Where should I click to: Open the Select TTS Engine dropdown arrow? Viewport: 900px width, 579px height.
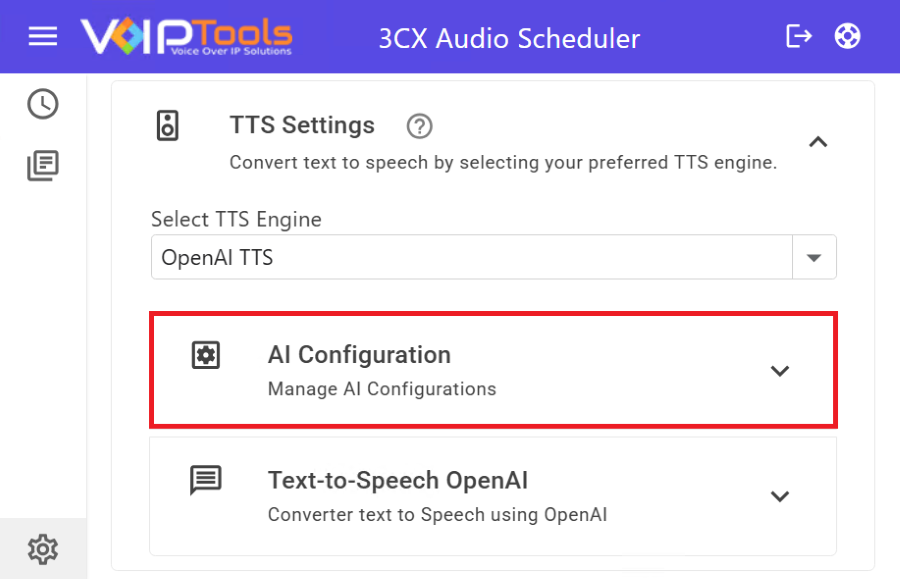pyautogui.click(x=814, y=258)
